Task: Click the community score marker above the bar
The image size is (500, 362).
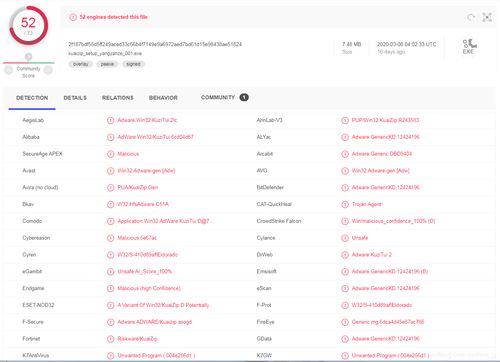Action: click(29, 57)
